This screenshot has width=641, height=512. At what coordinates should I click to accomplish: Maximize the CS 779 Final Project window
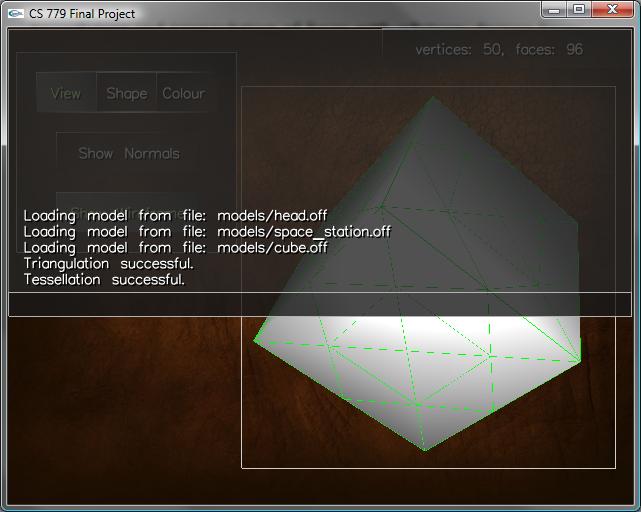tap(579, 9)
